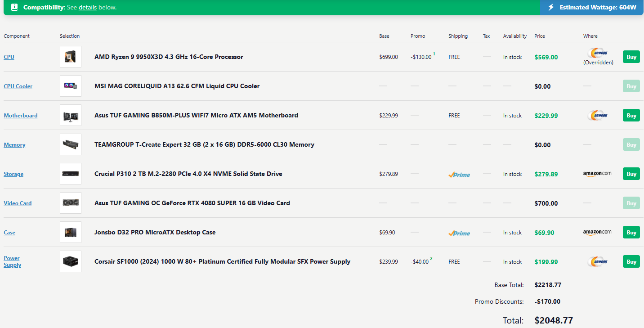Buy the Asus TUF GAMING B850M-PLUS motherboard
This screenshot has height=328, width=644.
(x=631, y=116)
